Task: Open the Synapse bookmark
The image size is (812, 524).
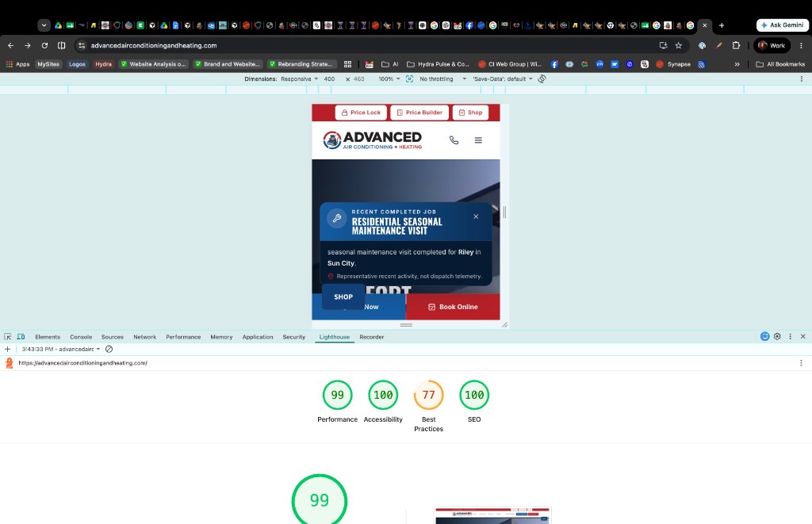Action: 673,64
